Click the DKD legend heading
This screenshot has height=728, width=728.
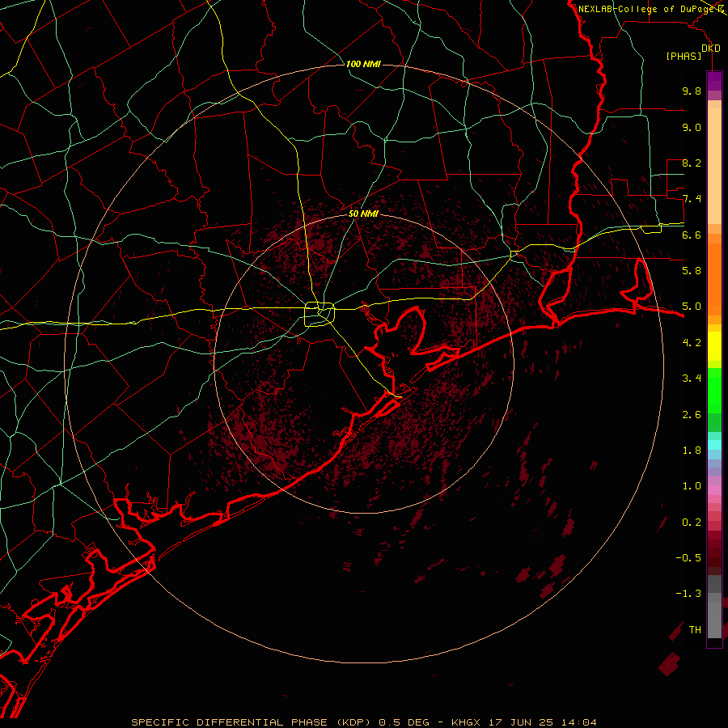pos(711,48)
